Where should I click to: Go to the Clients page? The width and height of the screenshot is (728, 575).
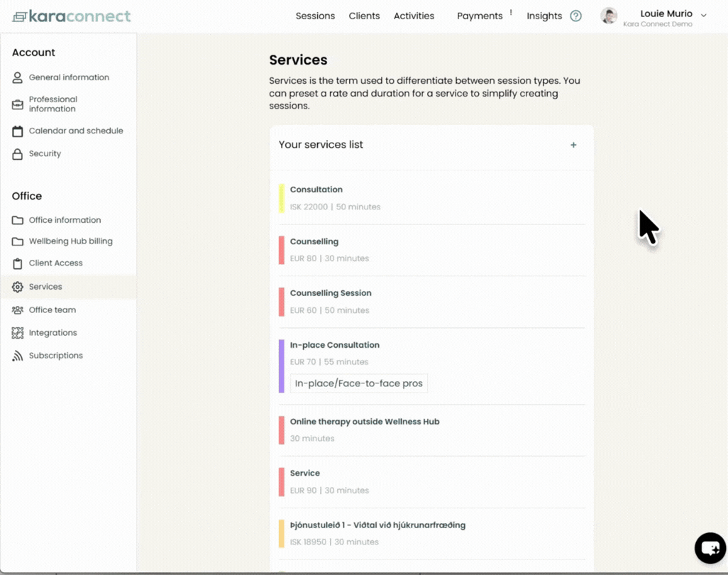(364, 16)
